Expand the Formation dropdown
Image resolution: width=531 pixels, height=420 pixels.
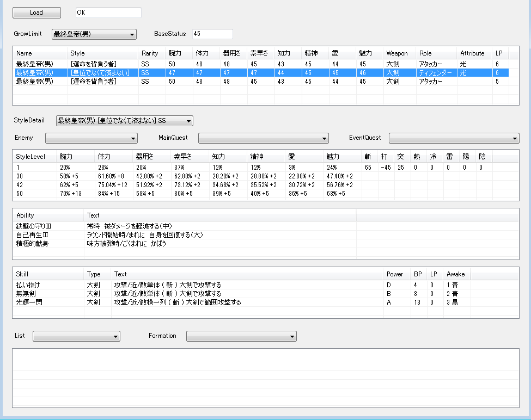241,336
